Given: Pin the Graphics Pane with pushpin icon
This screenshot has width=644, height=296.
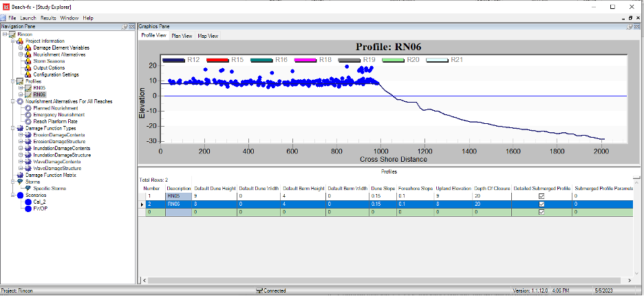Looking at the screenshot, I should 630,26.
